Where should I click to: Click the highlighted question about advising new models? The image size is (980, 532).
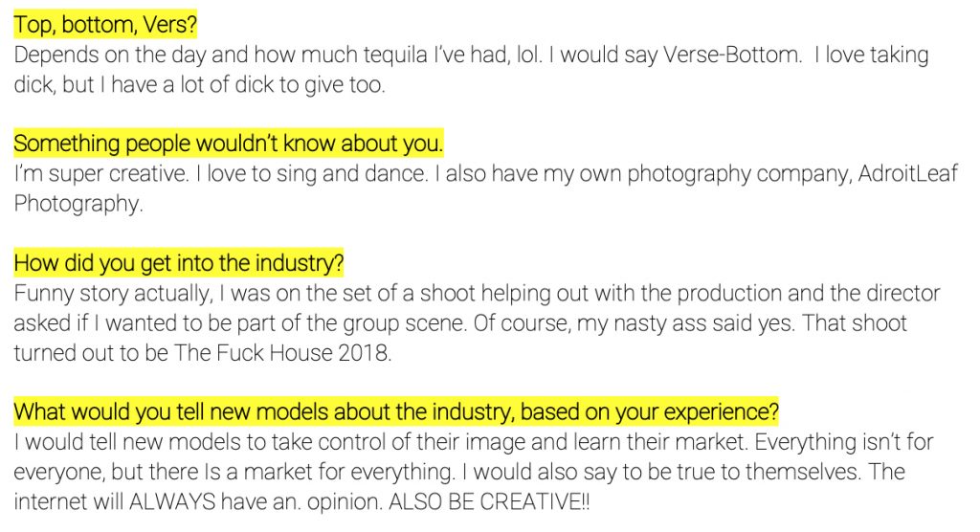click(396, 412)
